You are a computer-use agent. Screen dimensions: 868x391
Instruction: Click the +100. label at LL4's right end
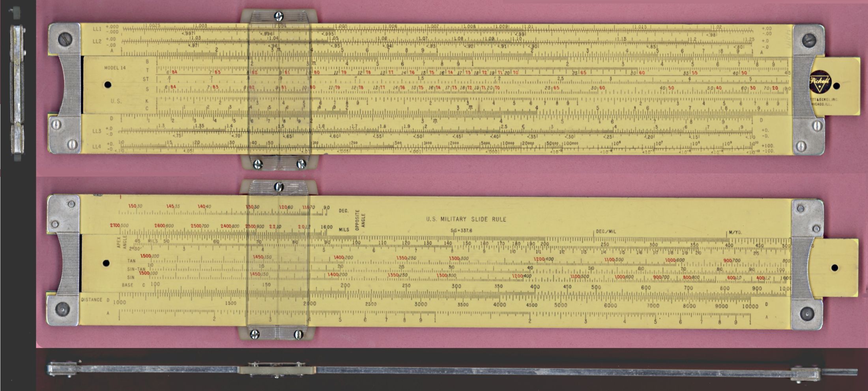pyautogui.click(x=768, y=146)
